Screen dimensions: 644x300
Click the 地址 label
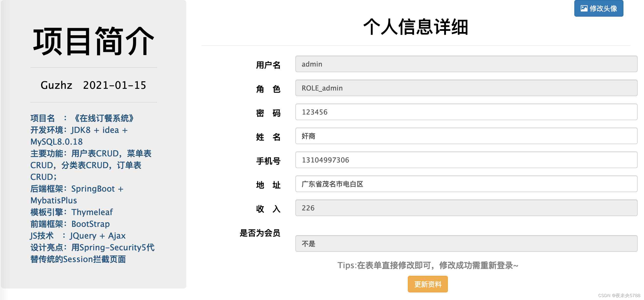coord(268,185)
